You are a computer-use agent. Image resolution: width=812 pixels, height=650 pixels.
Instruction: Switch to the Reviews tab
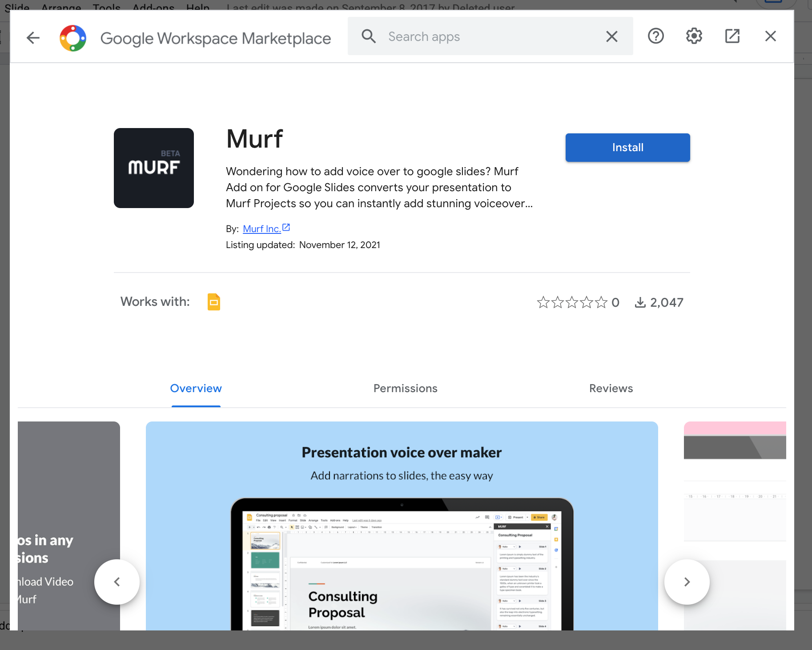click(x=611, y=389)
